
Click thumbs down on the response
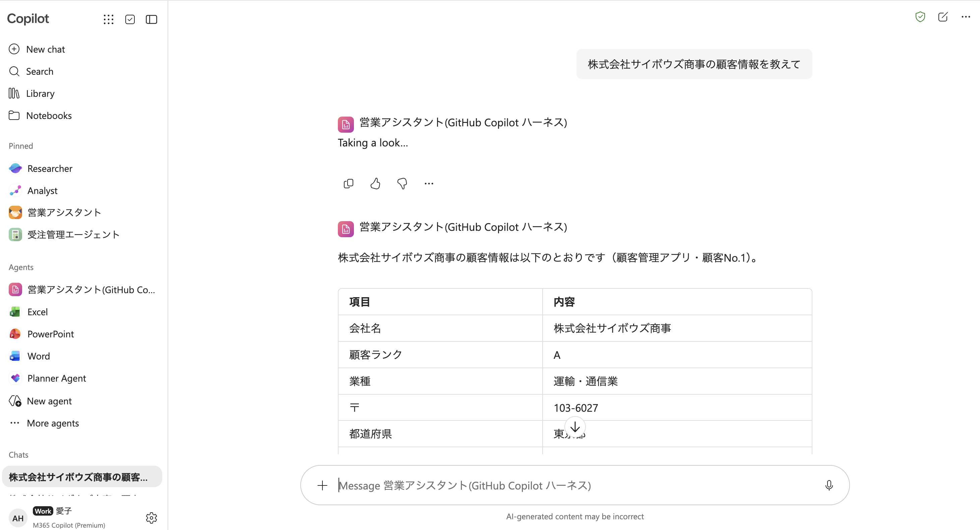pyautogui.click(x=402, y=184)
